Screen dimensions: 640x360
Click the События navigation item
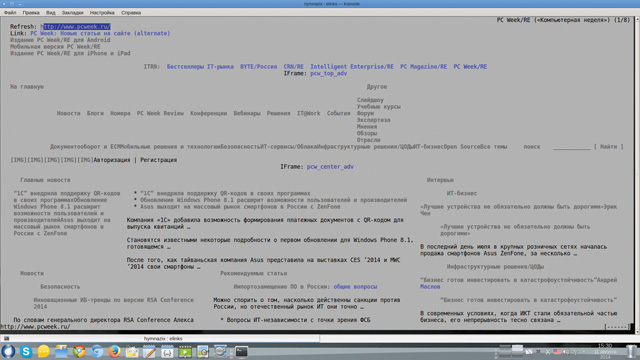click(x=338, y=113)
